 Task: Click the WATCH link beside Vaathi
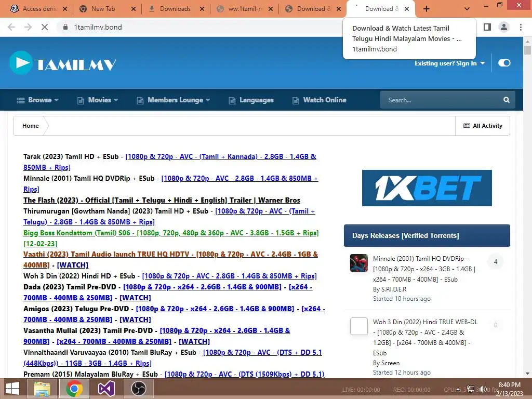73,265
